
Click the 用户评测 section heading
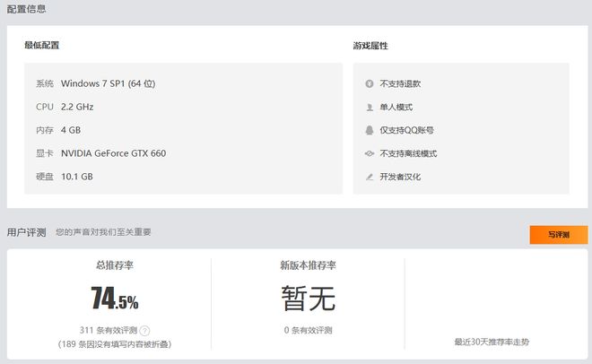pos(26,232)
